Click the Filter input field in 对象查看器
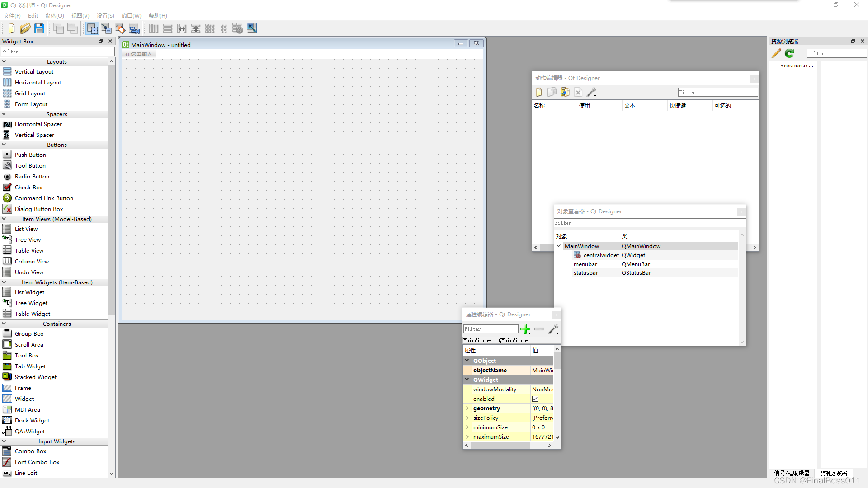 649,223
